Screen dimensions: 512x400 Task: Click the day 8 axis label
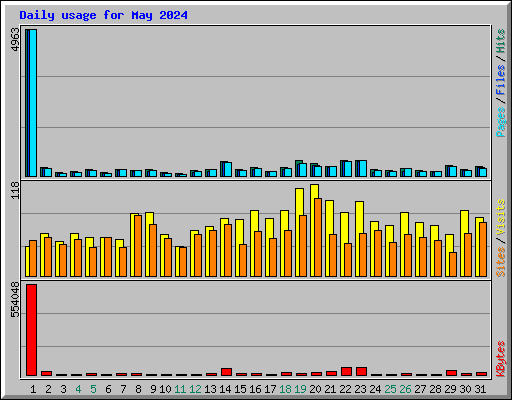point(138,389)
